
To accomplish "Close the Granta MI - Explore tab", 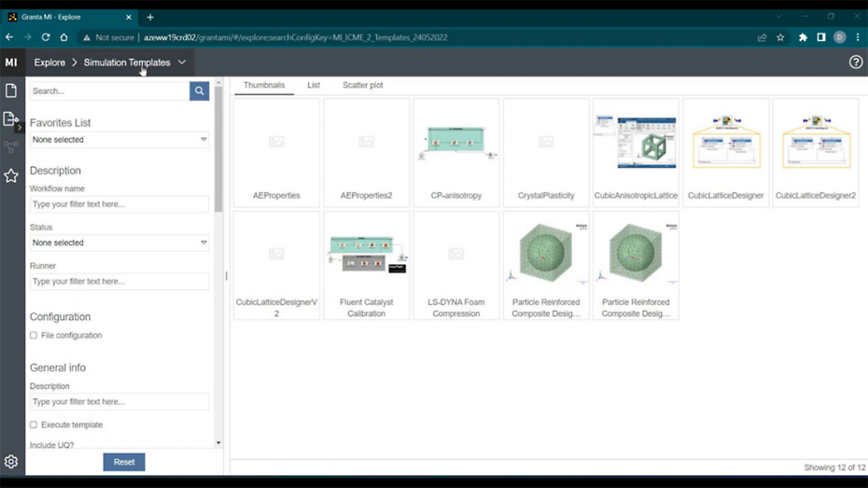I will pos(129,17).
